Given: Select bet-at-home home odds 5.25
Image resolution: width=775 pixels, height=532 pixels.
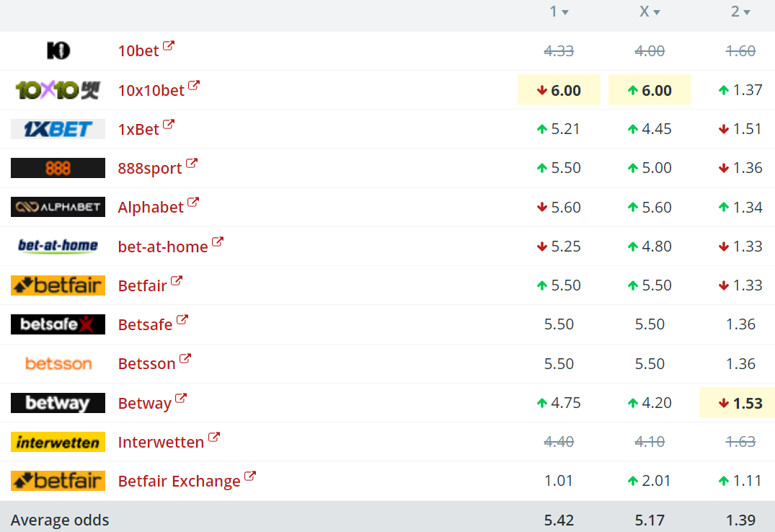Looking at the screenshot, I should point(559,247).
